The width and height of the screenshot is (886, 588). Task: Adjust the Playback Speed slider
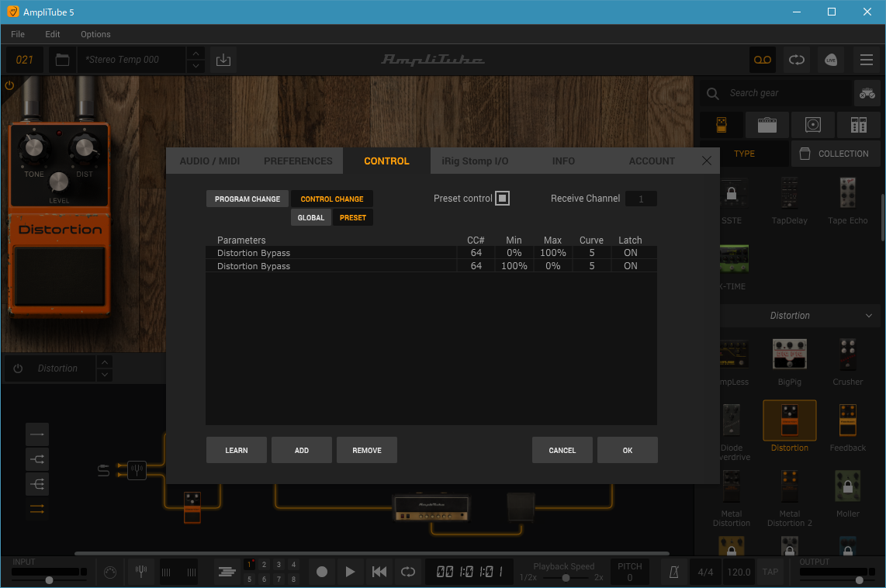coord(566,578)
